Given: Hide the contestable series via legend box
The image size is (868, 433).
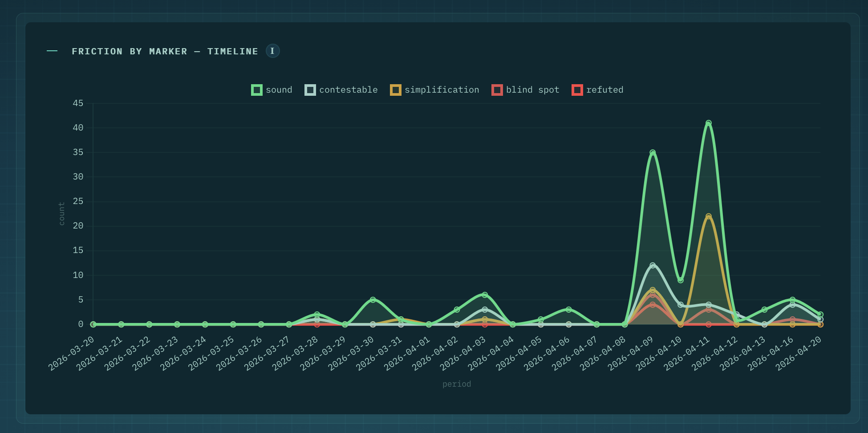Looking at the screenshot, I should click(x=310, y=90).
